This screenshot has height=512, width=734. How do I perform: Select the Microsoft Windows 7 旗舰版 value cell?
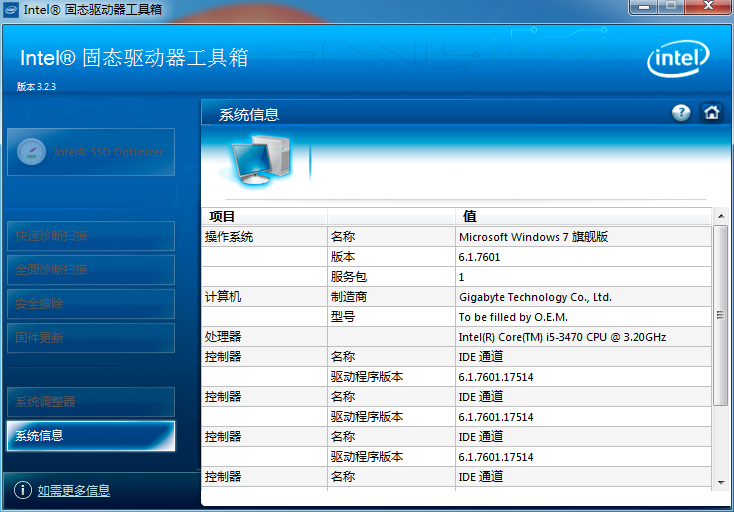[x=533, y=237]
